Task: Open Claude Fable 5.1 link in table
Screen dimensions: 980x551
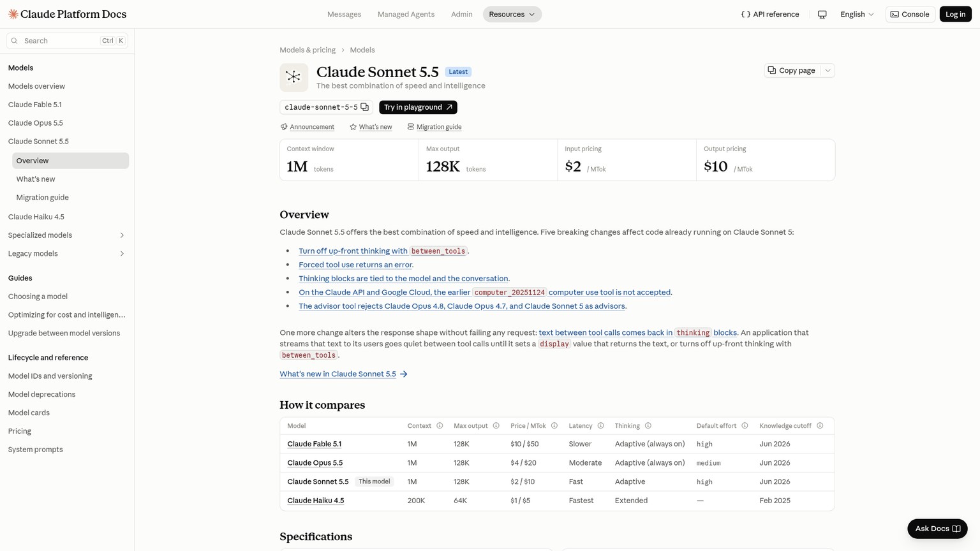Action: click(315, 444)
